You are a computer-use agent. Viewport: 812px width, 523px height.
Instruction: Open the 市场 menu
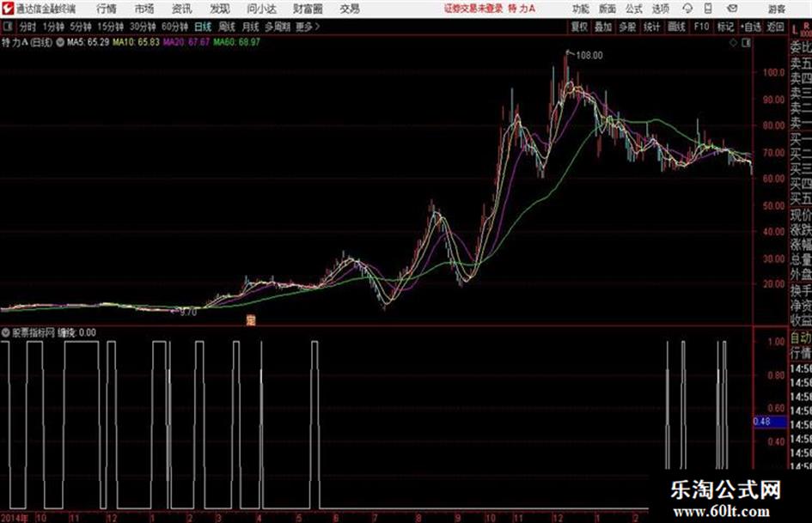point(144,9)
